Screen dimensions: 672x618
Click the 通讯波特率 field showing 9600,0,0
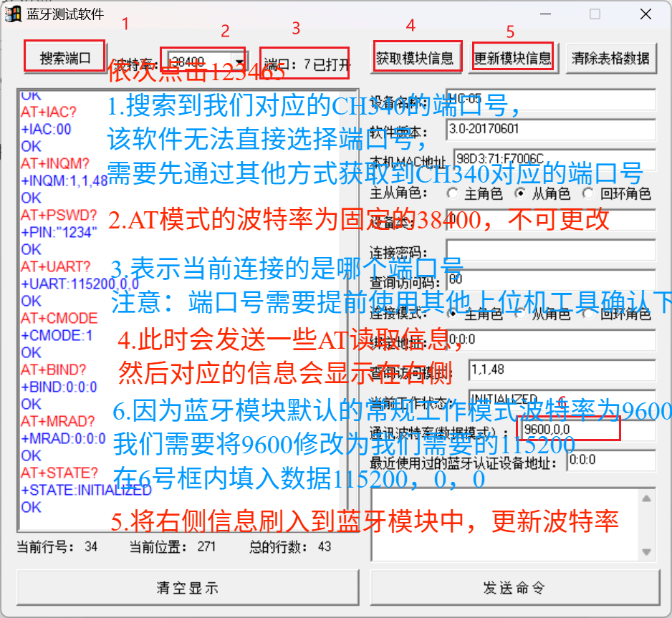pyautogui.click(x=589, y=430)
